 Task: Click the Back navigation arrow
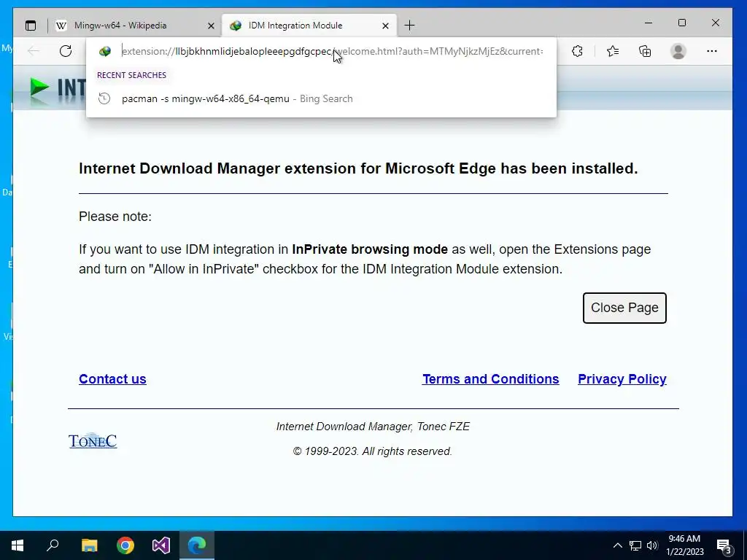34,51
